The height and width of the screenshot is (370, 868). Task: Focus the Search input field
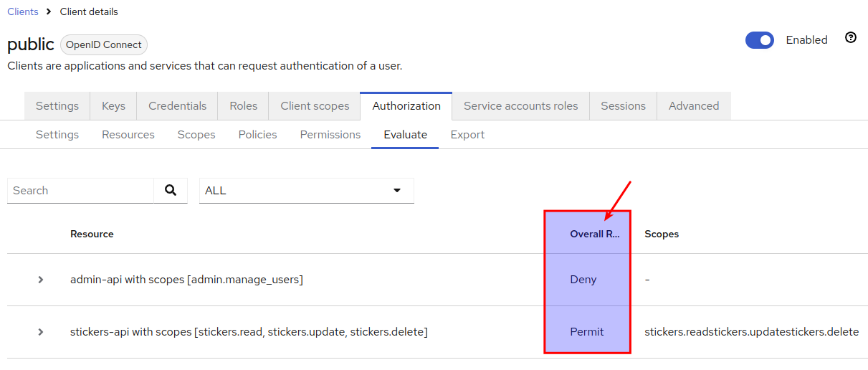80,191
